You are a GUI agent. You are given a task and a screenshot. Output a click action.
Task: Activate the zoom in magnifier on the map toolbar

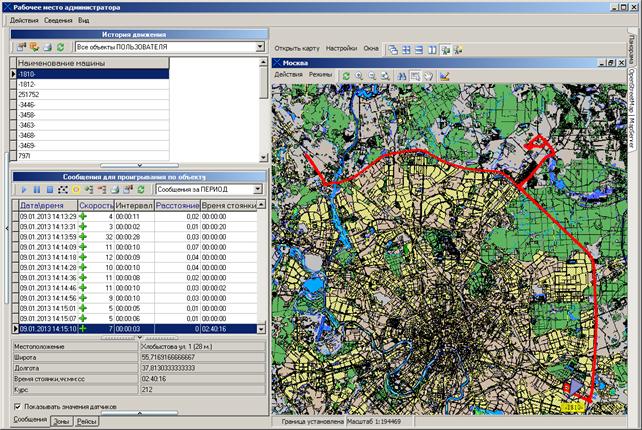coord(359,76)
